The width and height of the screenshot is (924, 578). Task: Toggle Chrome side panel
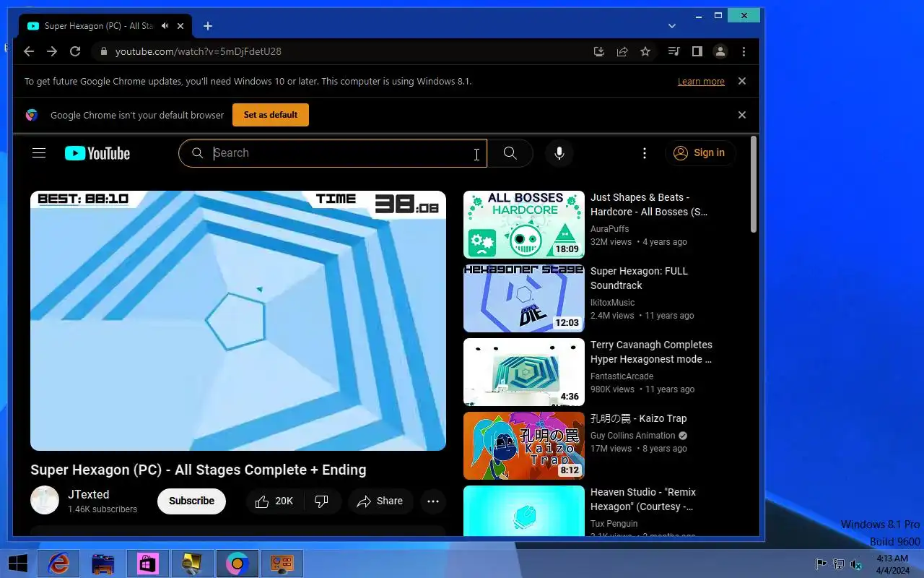coord(697,51)
